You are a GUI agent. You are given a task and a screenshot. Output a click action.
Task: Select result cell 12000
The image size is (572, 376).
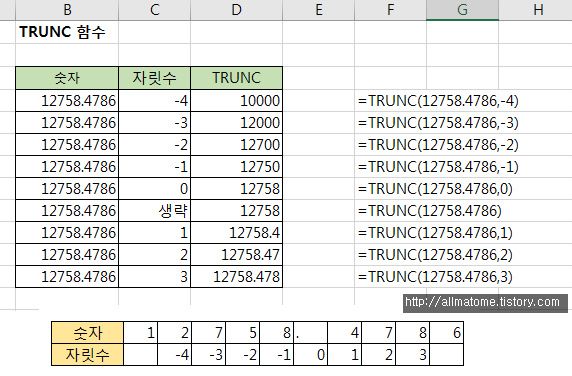click(x=236, y=123)
